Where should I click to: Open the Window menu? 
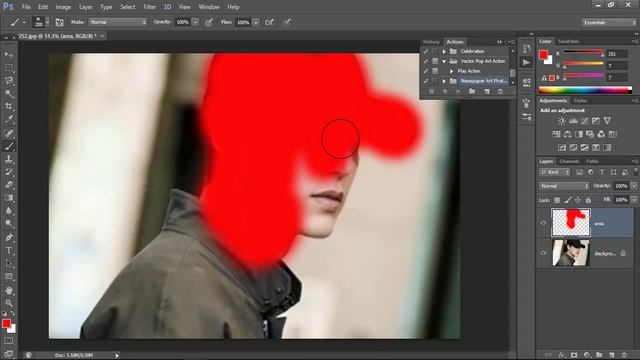(x=209, y=7)
